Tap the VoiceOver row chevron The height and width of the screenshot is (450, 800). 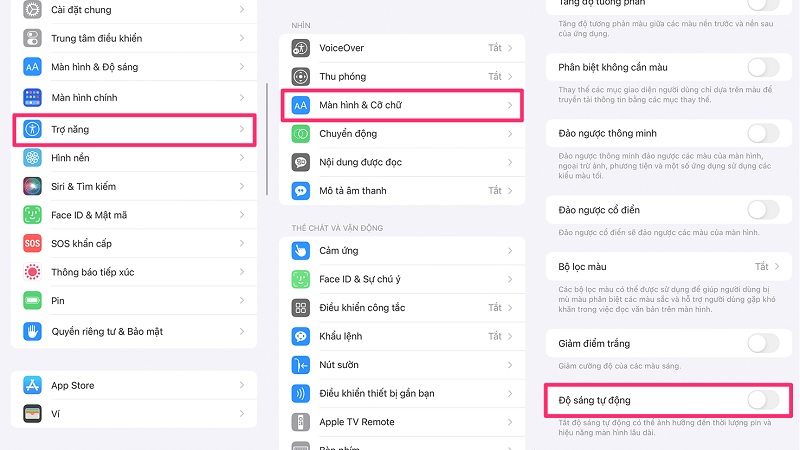tap(510, 48)
